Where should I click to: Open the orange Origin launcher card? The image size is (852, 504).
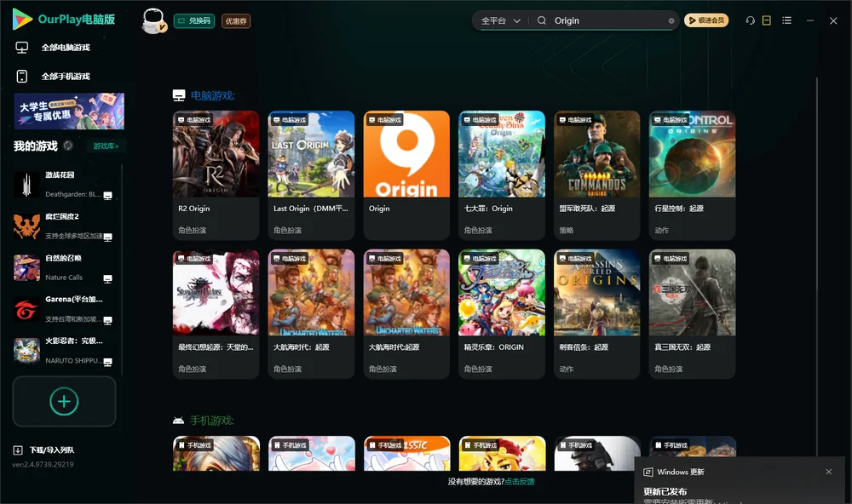pyautogui.click(x=406, y=175)
